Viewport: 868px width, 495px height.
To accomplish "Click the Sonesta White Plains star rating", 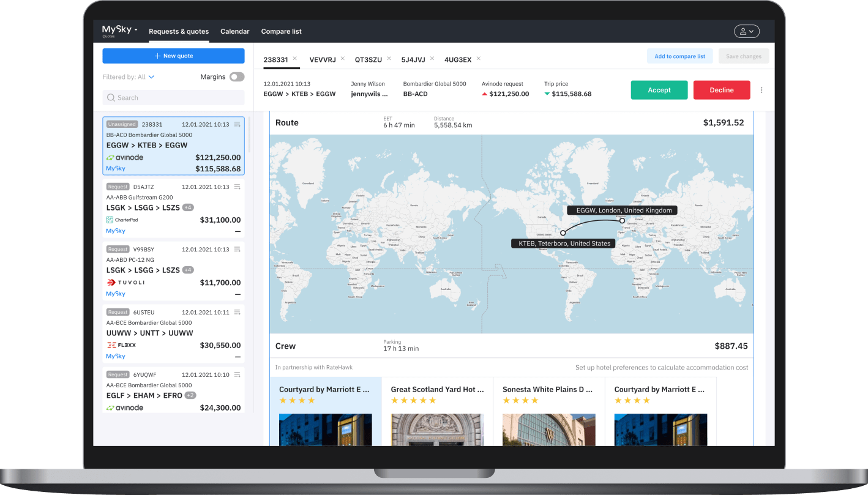I will pyautogui.click(x=520, y=401).
